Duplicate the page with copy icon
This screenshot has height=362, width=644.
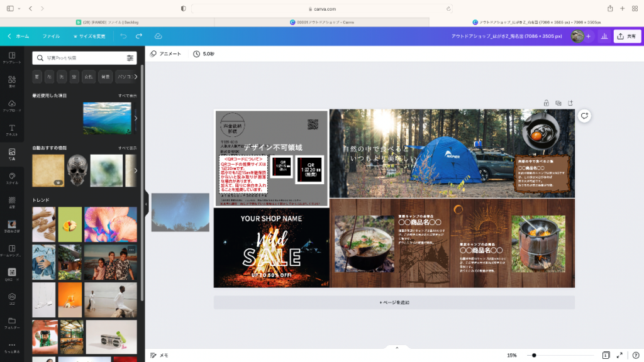558,103
